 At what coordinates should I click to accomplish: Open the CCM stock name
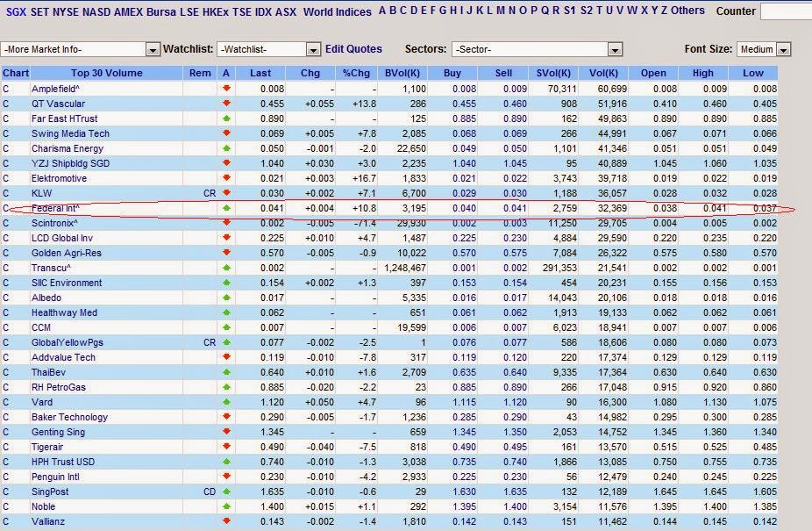(x=41, y=327)
